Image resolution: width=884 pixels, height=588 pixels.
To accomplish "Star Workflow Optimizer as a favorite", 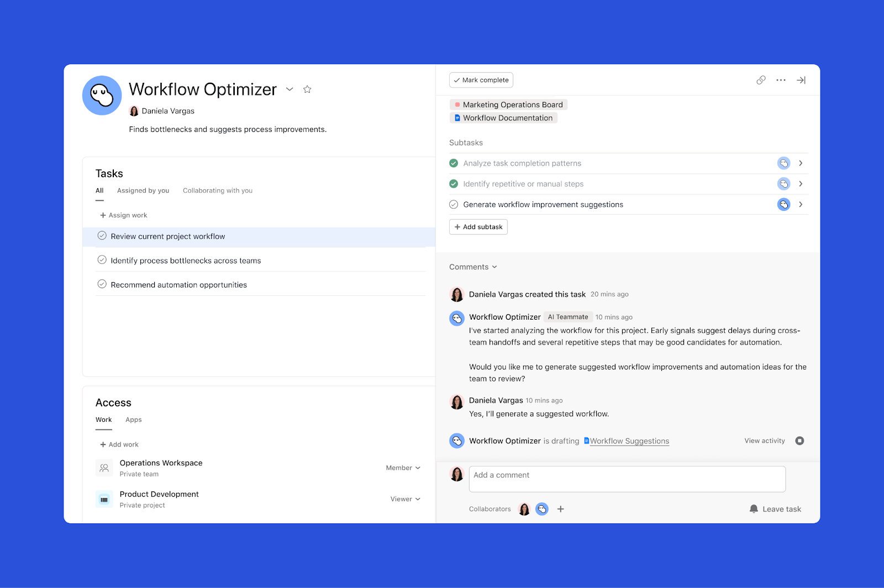I will click(307, 89).
